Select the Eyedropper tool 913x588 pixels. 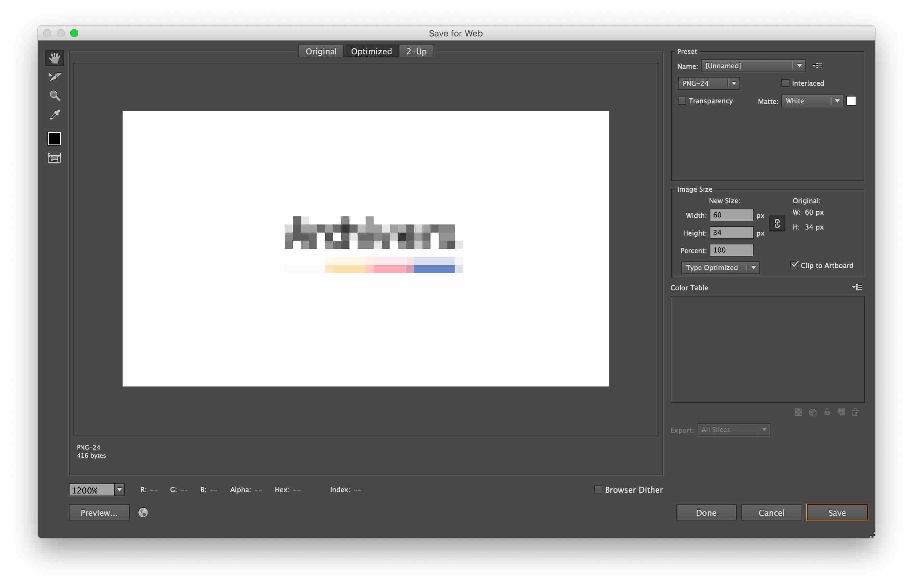click(54, 114)
